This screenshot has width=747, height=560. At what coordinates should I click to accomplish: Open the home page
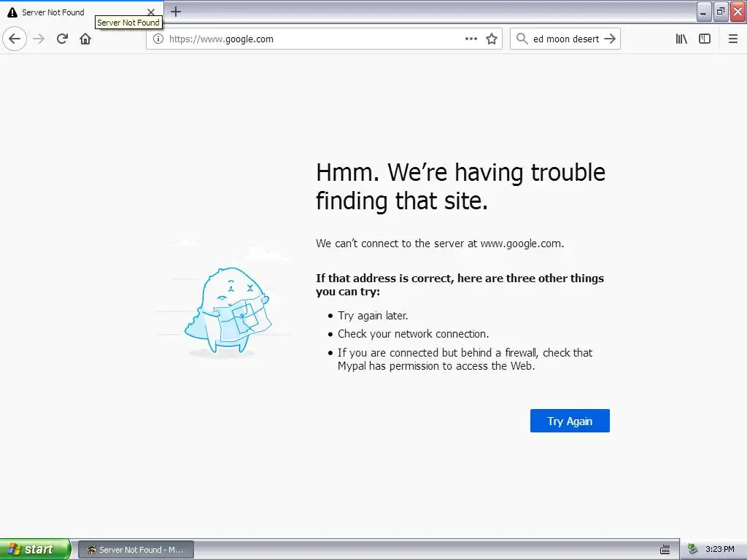click(x=85, y=39)
